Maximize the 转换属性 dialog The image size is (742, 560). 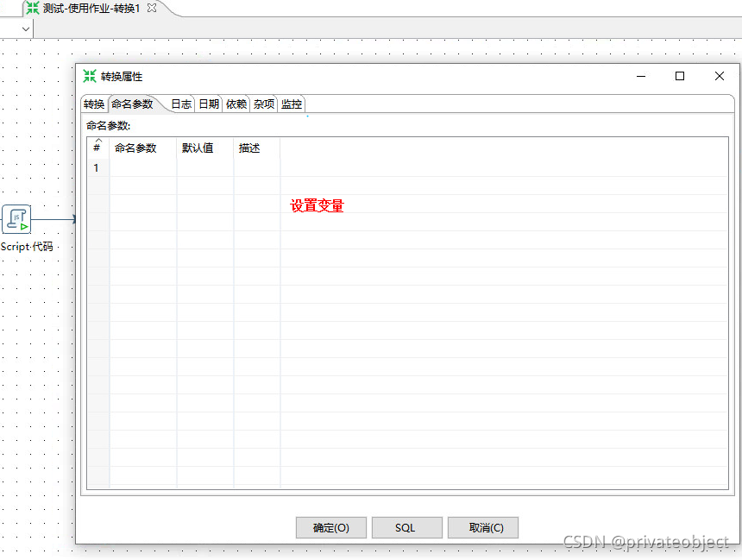click(x=680, y=76)
